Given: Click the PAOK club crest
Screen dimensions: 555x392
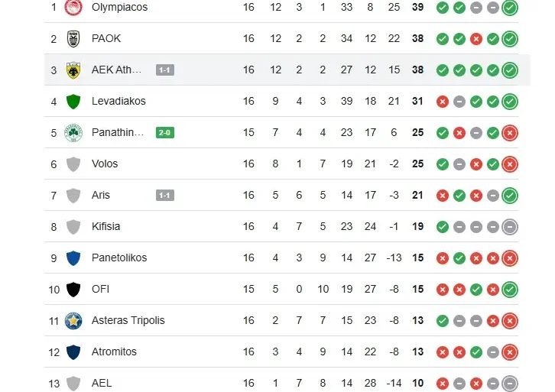Looking at the screenshot, I should tap(73, 39).
